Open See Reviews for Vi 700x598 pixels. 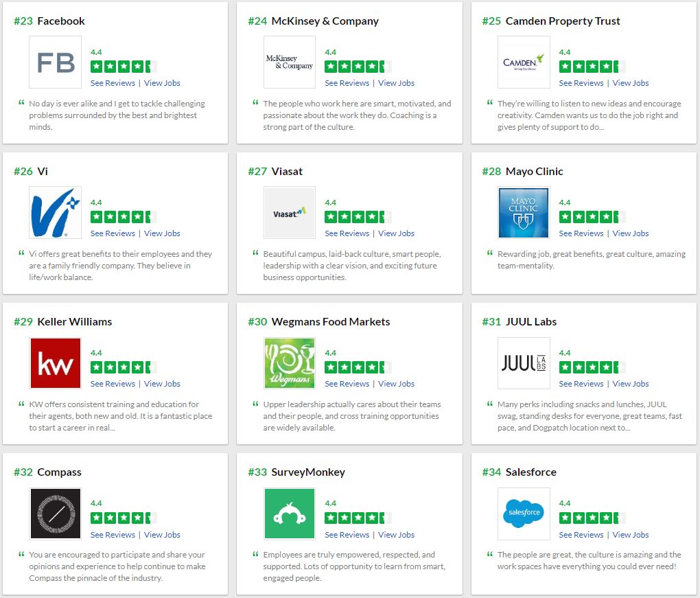pyautogui.click(x=113, y=233)
